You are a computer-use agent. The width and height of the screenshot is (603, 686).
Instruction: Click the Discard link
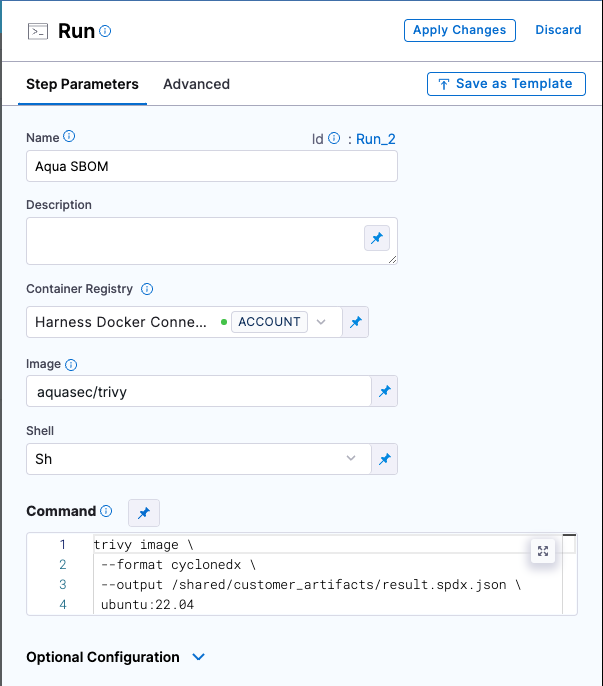pos(558,30)
